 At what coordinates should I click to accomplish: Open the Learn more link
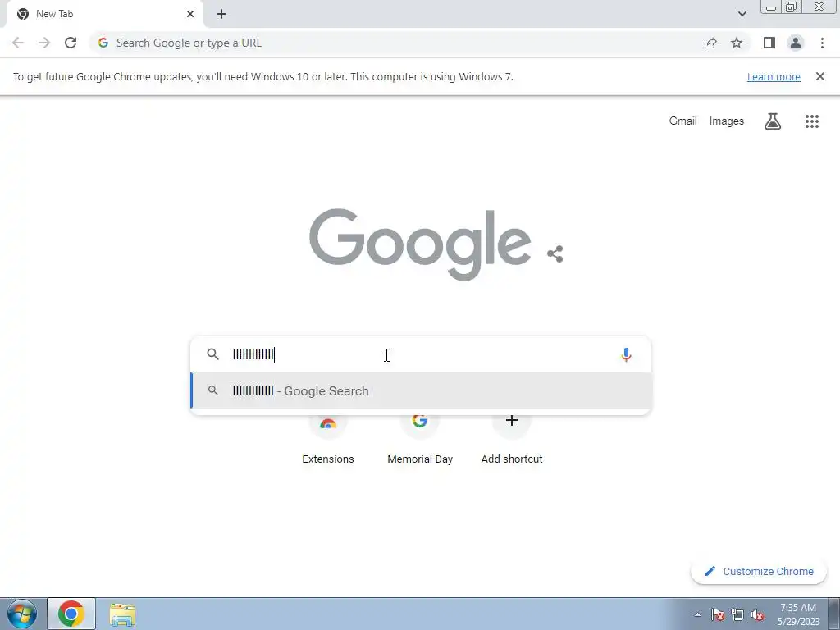[774, 77]
